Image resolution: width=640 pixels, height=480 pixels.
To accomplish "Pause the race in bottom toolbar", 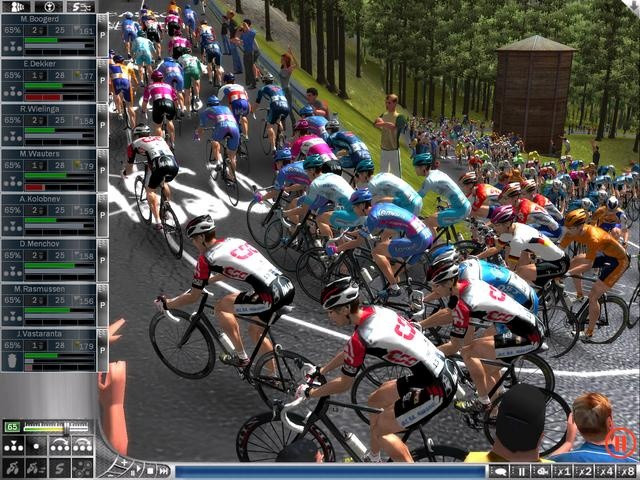I will click(521, 472).
